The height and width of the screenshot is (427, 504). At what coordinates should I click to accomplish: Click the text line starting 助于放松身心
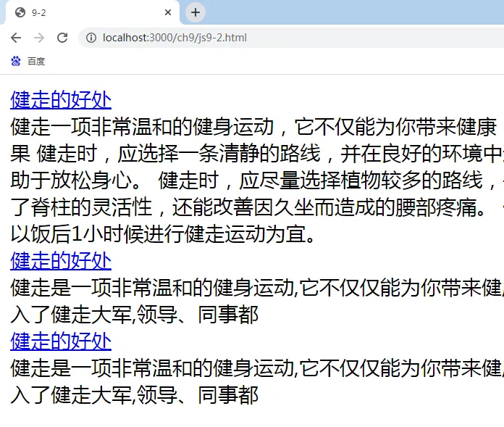coord(253,181)
